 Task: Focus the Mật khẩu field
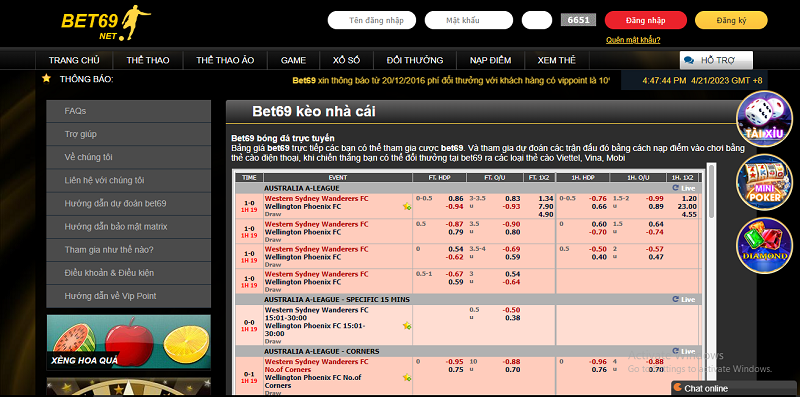tap(468, 20)
